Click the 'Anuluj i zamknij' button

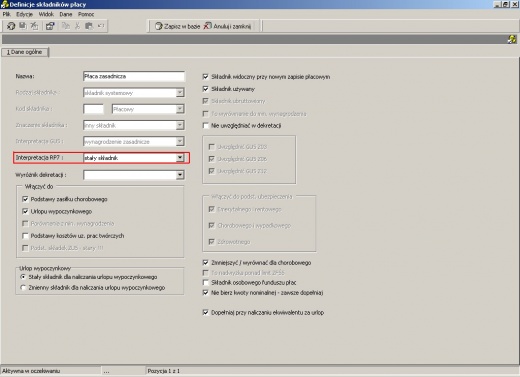pyautogui.click(x=228, y=26)
